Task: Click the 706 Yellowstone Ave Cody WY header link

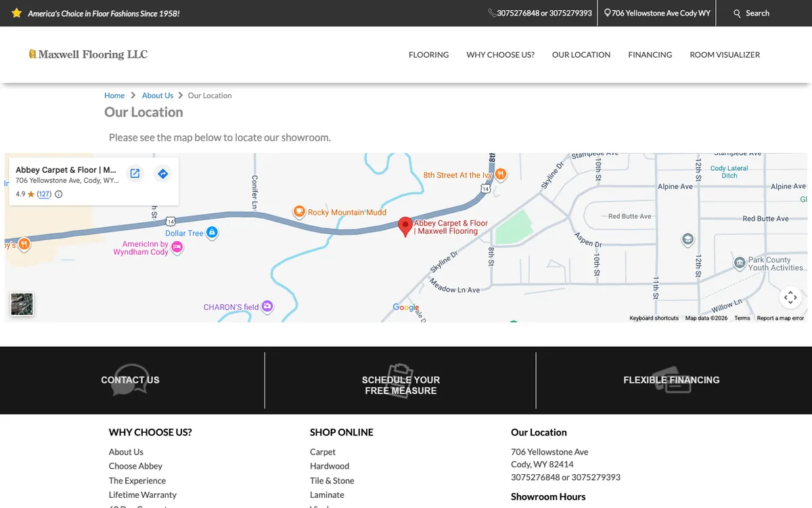Action: (660, 13)
